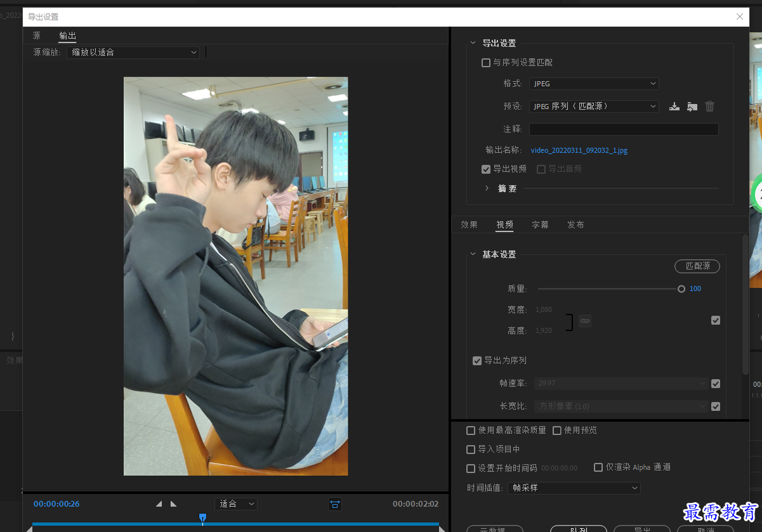Click the Export button
Viewport: 762px width, 532px height.
tap(642, 529)
